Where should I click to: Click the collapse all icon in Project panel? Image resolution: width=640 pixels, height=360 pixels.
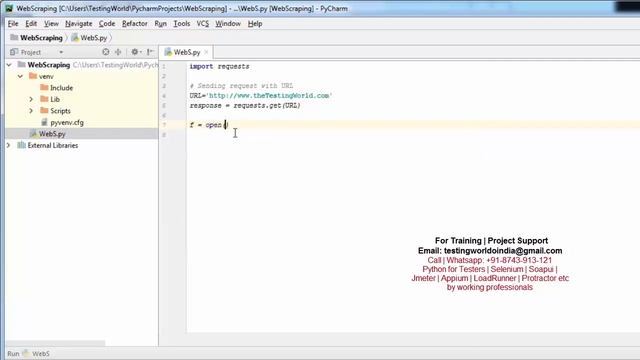118,52
